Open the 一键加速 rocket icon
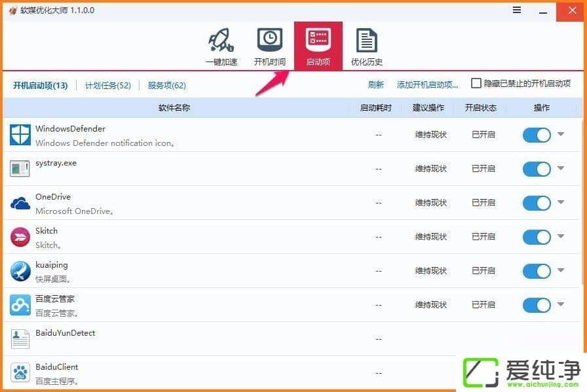This screenshot has height=392, width=587. [x=221, y=41]
